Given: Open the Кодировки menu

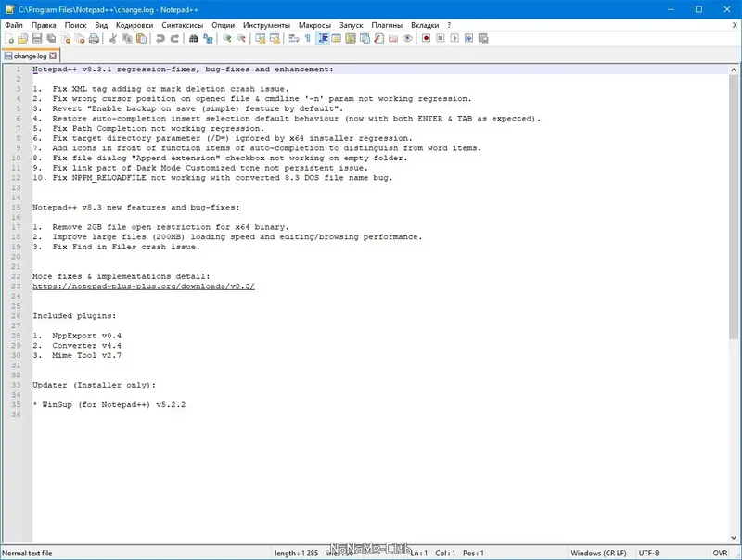Looking at the screenshot, I should (x=134, y=26).
